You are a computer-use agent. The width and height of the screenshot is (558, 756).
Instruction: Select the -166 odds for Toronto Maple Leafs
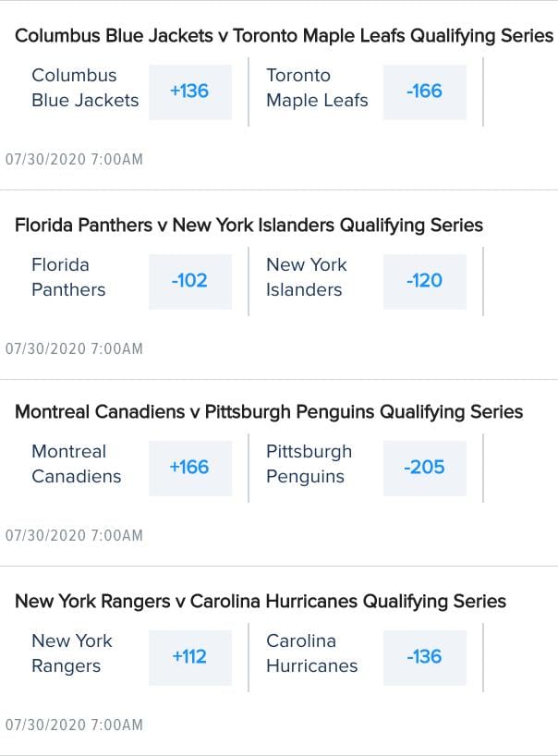[x=425, y=91]
